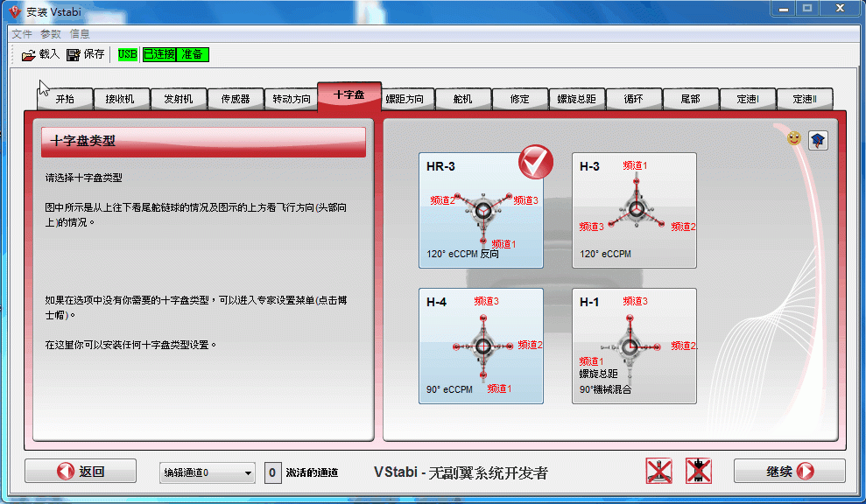The height and width of the screenshot is (504, 866).
Task: Click the second crossed-out helicopter icon
Action: 698,471
